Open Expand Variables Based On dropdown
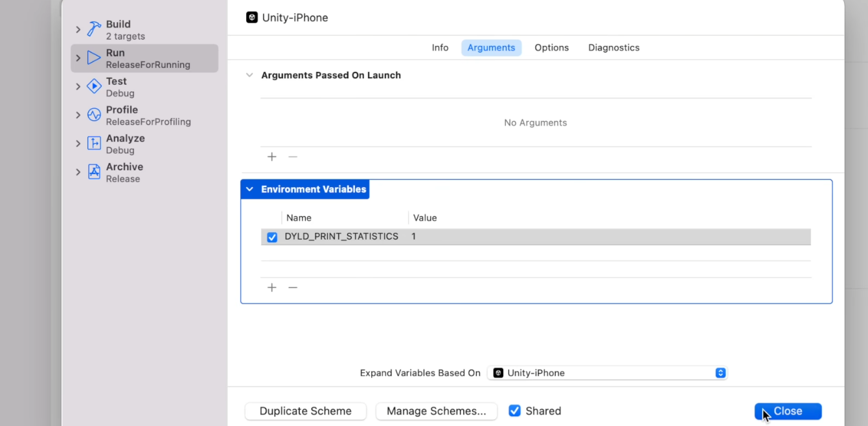This screenshot has height=426, width=868. 607,373
